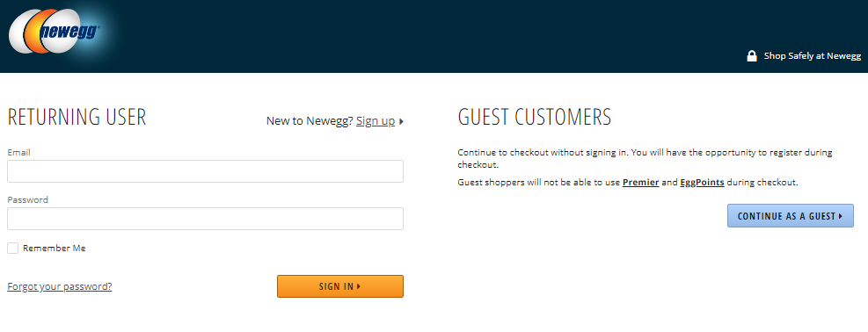
Task: Open the Forgot your password link
Action: pos(59,286)
